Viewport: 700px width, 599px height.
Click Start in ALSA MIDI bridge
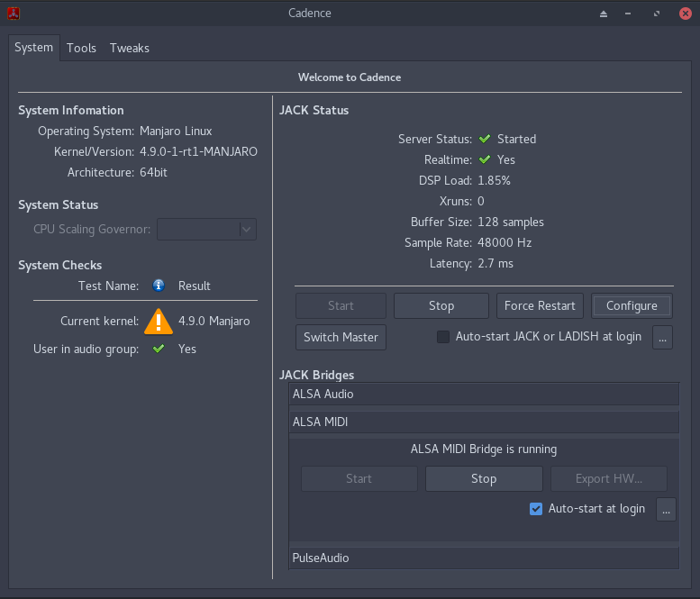point(359,478)
